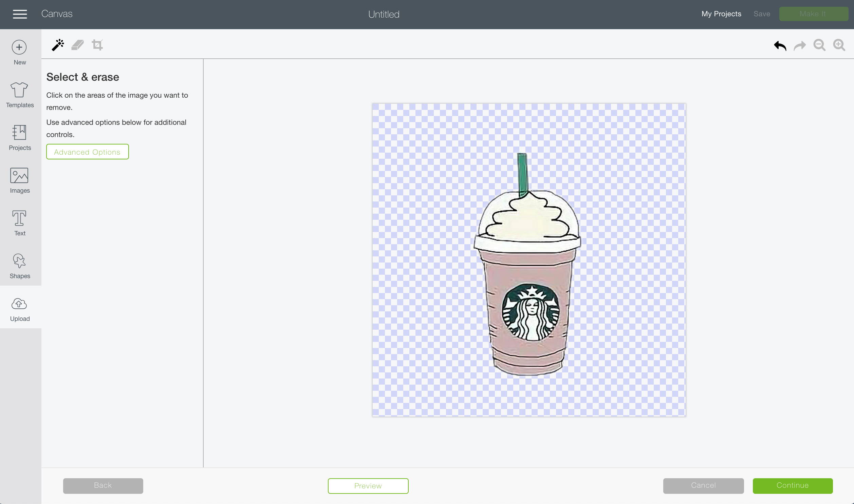Zoom in with the plus magnifier
The height and width of the screenshot is (504, 854).
pos(839,45)
